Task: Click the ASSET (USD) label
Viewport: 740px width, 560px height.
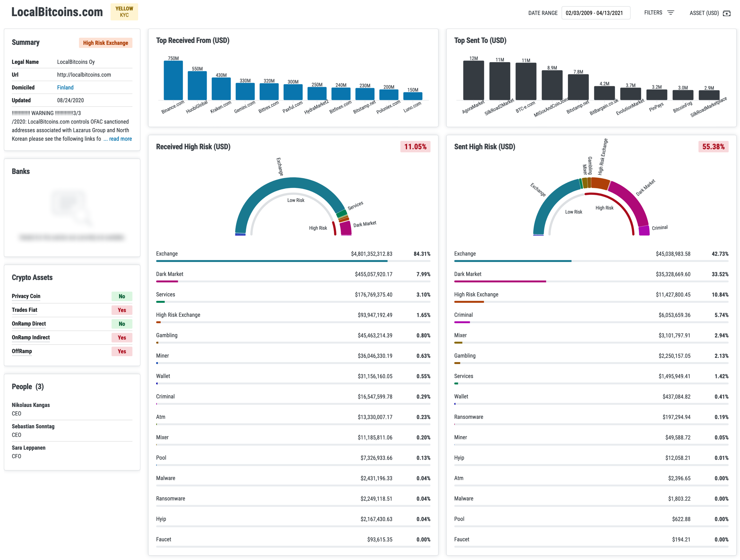Action: tap(704, 13)
